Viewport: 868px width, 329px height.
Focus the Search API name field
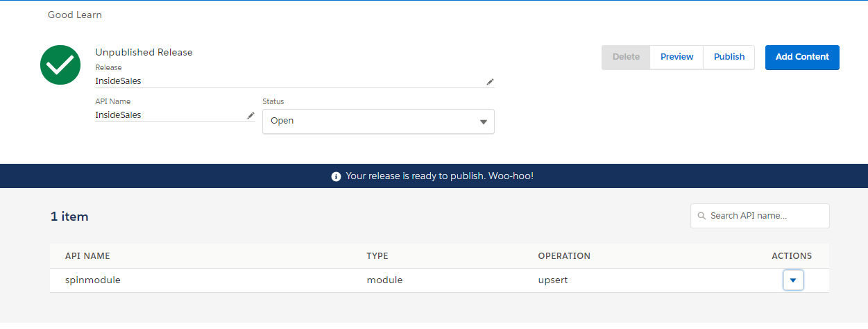767,216
